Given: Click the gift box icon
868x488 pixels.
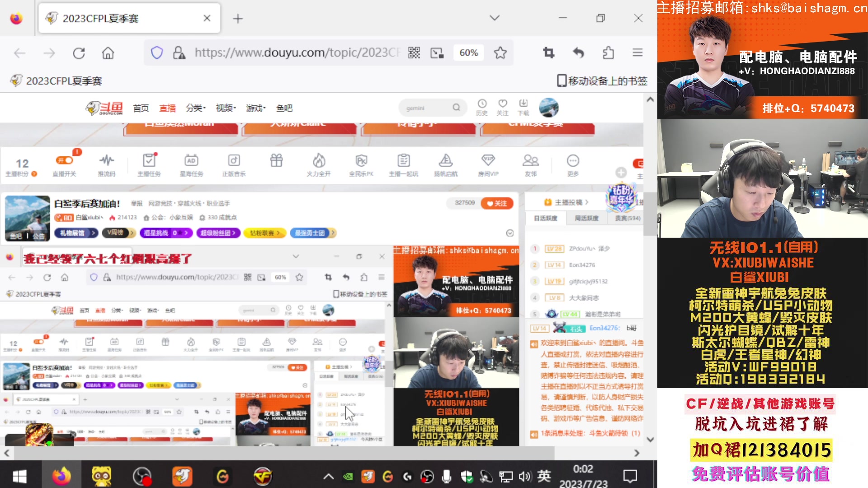Looking at the screenshot, I should tap(276, 160).
